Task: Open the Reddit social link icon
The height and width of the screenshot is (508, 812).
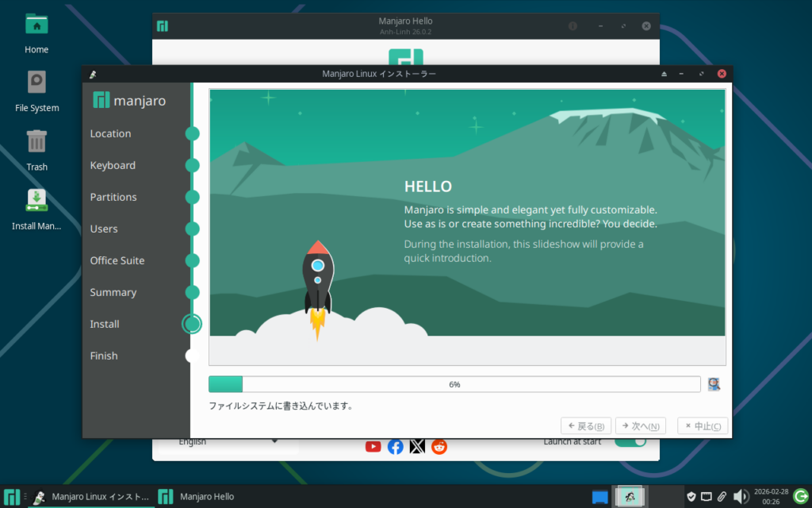Action: (x=439, y=446)
